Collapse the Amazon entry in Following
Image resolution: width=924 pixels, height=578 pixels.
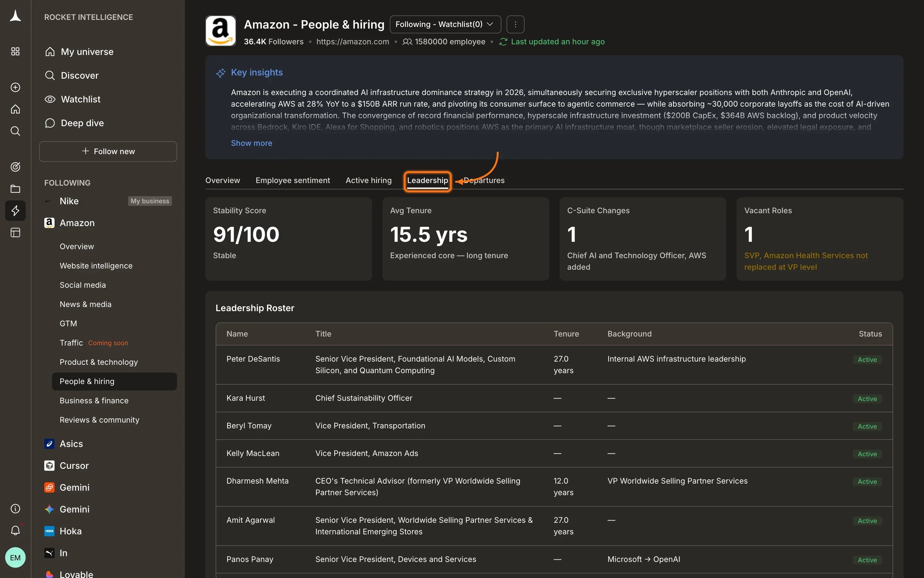click(x=77, y=223)
